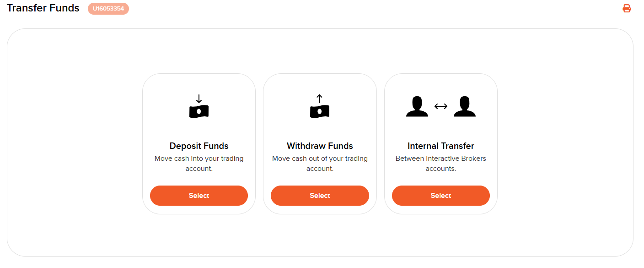Select the Withdraw Funds option button
Viewport: 644px width, 268px height.
click(x=320, y=196)
